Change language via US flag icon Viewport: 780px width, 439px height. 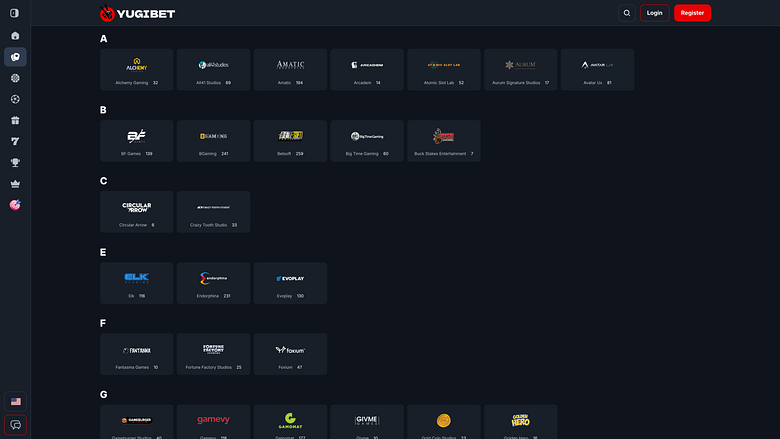point(15,401)
